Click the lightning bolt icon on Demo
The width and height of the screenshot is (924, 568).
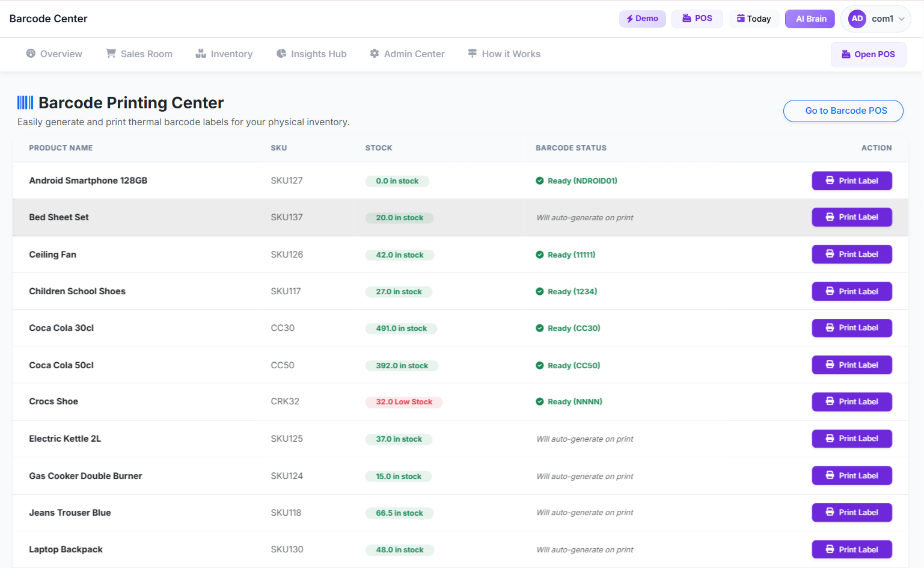(630, 19)
